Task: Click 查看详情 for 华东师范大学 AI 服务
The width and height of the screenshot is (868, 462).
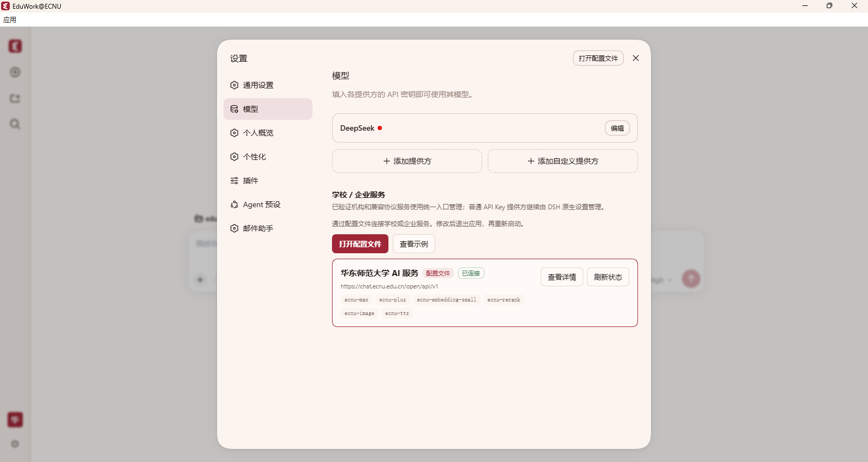Action: pos(562,277)
